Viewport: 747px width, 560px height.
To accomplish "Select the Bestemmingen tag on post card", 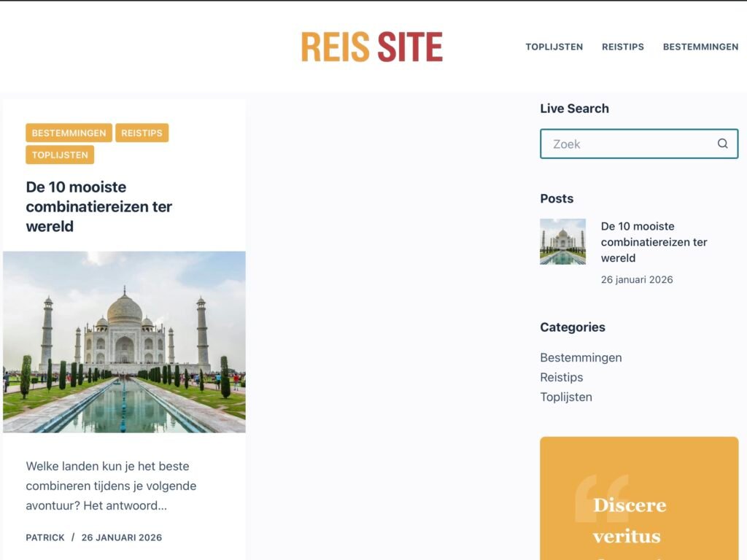I will [69, 133].
